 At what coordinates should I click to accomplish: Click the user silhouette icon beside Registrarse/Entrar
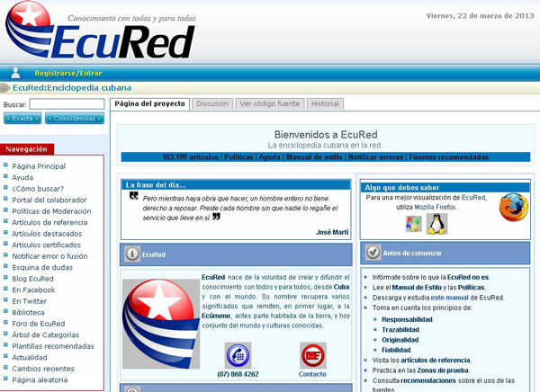pos(15,73)
